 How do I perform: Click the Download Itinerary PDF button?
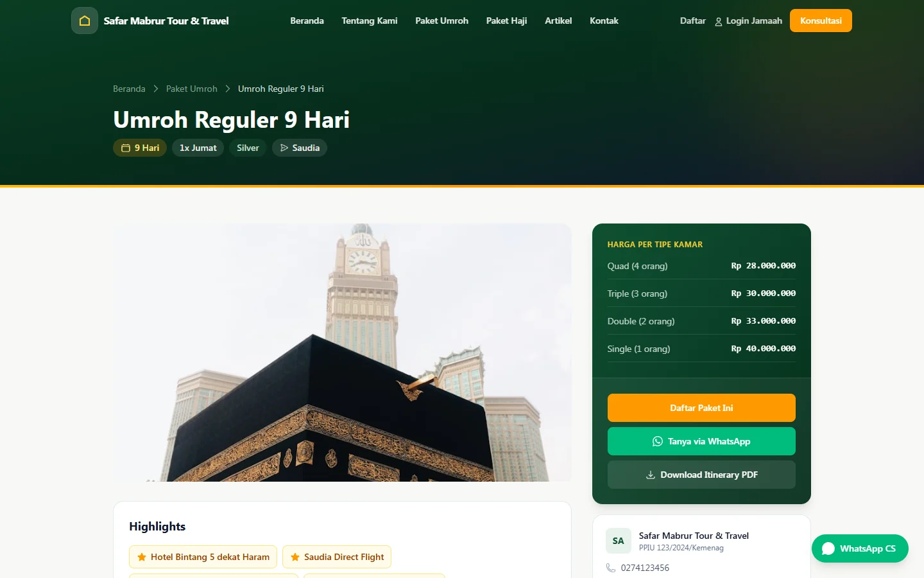point(701,475)
